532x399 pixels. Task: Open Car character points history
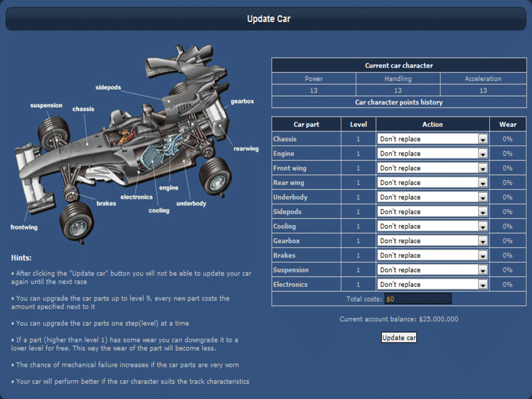pos(398,102)
